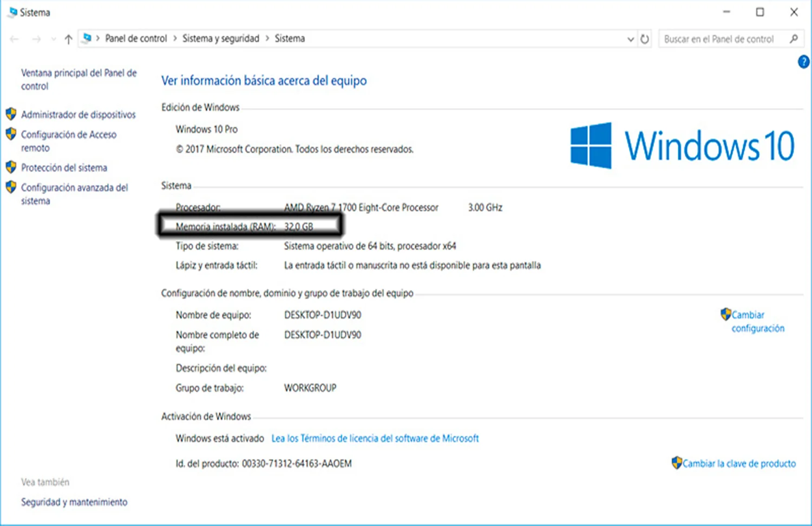Click the forward navigation arrow

(36, 39)
